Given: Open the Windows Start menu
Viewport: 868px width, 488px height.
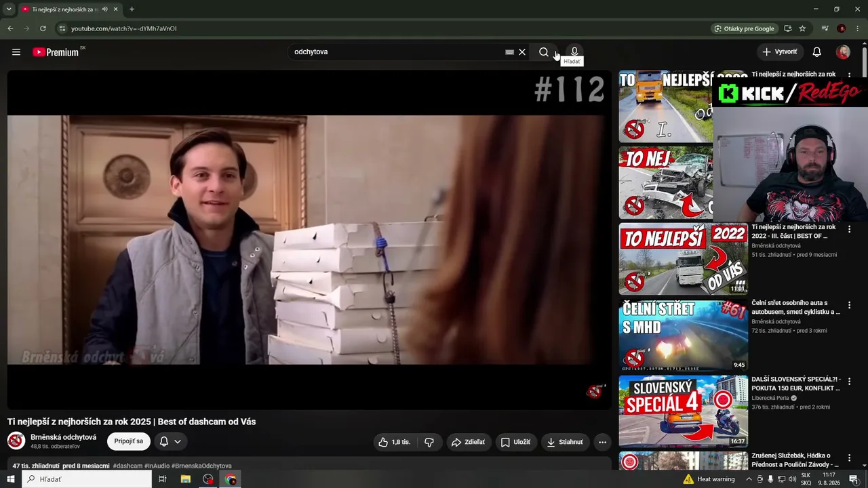Looking at the screenshot, I should point(10,479).
